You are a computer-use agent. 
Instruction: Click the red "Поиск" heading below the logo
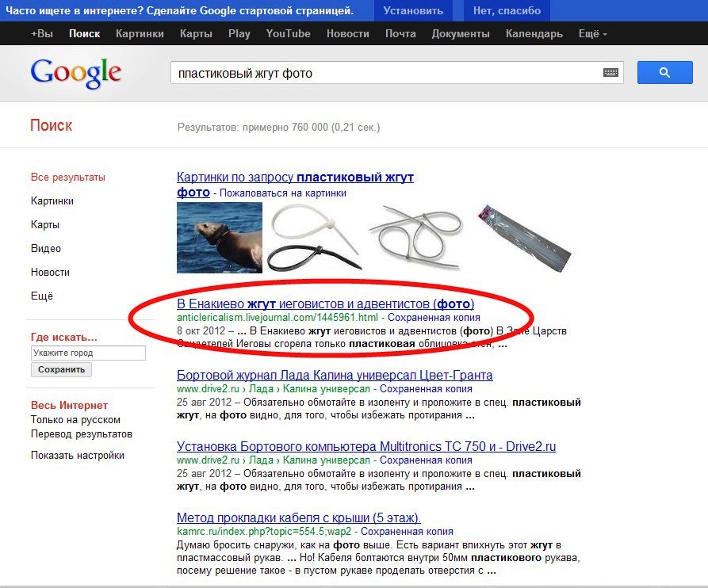pos(51,125)
